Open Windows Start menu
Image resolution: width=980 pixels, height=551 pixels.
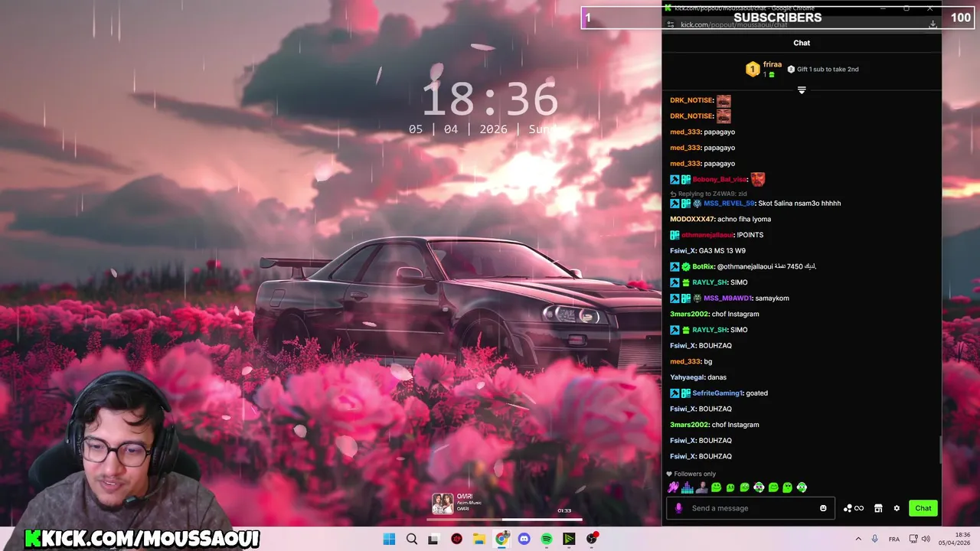coord(389,539)
